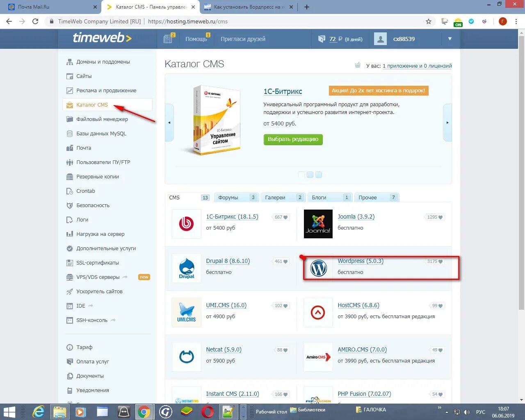
Task: Click Пригласи друзей in header
Action: pos(243,39)
